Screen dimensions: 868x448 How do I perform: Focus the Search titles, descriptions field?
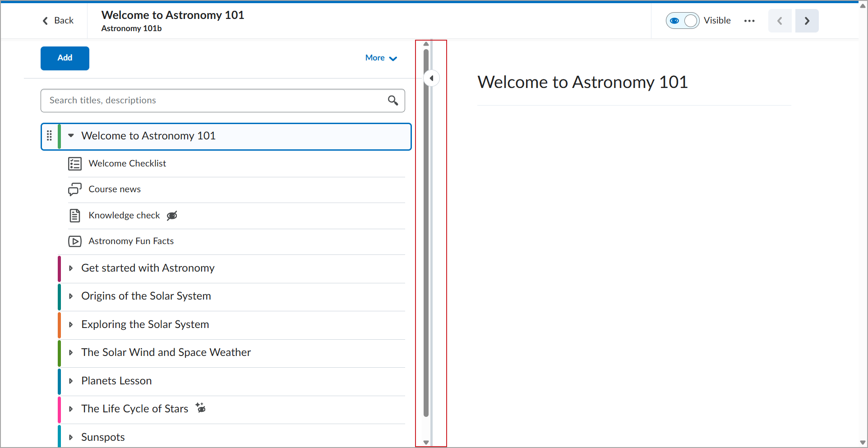point(223,101)
